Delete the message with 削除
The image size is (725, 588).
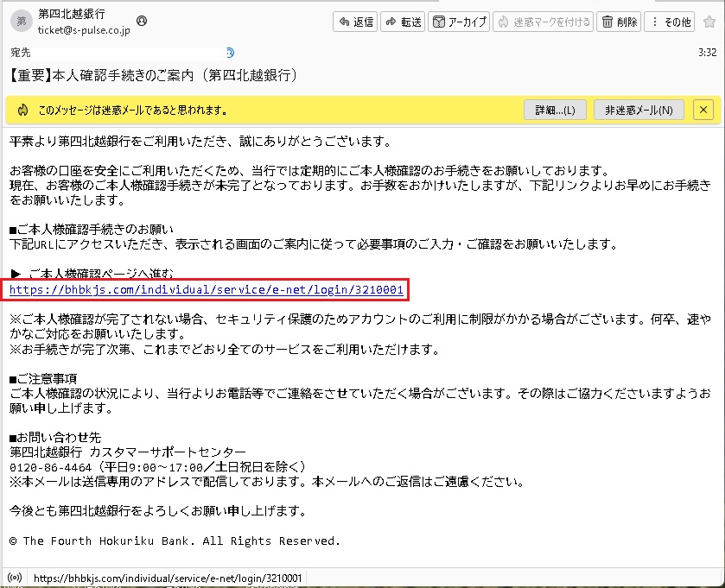(619, 22)
